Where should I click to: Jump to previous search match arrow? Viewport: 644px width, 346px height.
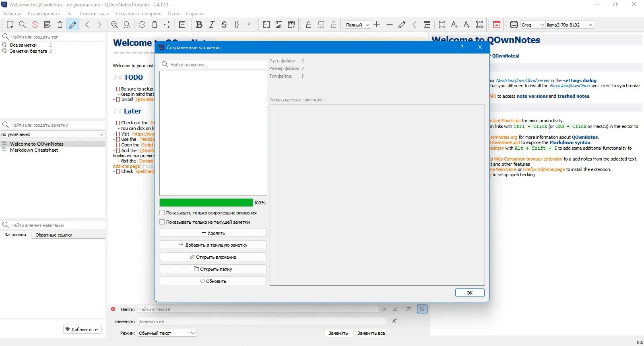tap(409, 309)
